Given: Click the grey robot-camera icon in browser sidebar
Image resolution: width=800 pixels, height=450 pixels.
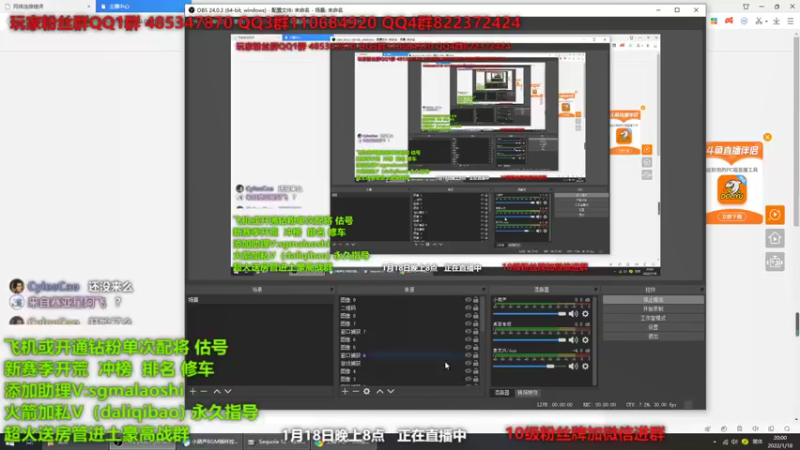Looking at the screenshot, I should tap(774, 262).
